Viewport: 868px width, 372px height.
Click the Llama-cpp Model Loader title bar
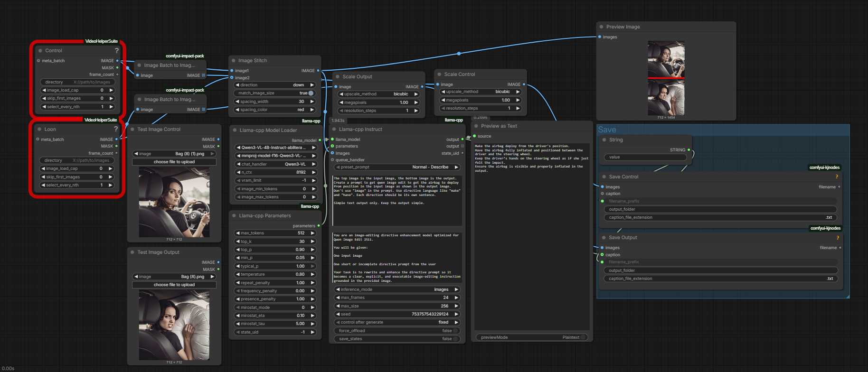(x=268, y=130)
